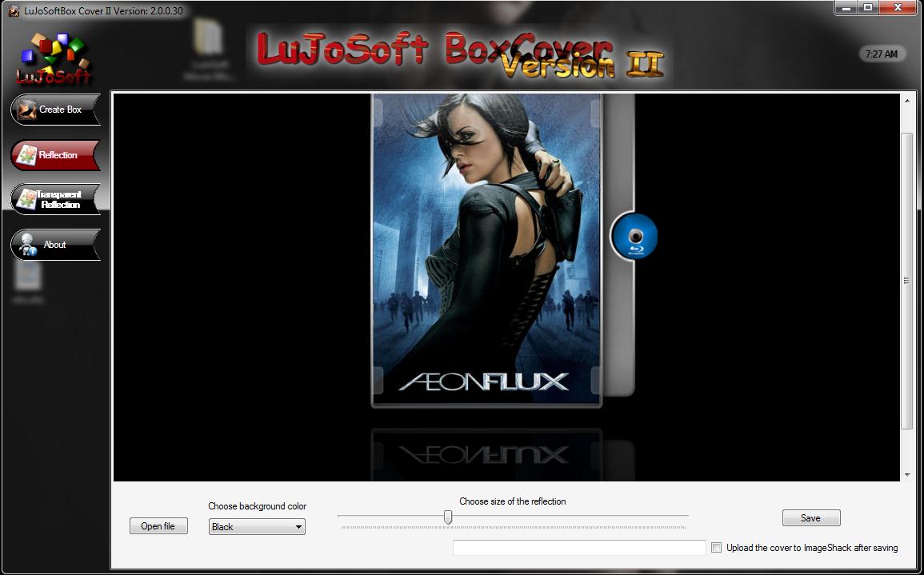Switch to the Reflection mode

click(x=55, y=155)
